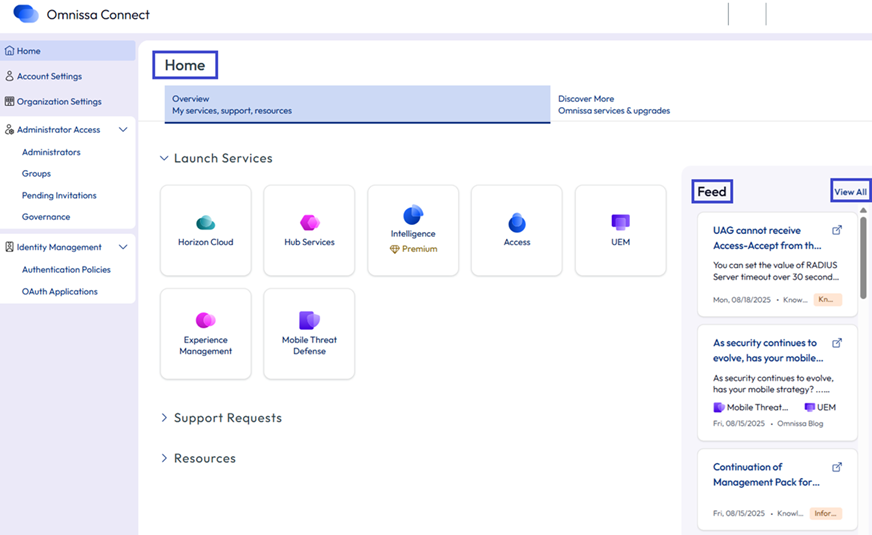The width and height of the screenshot is (872, 535).
Task: Click the Home page heading
Action: click(185, 65)
